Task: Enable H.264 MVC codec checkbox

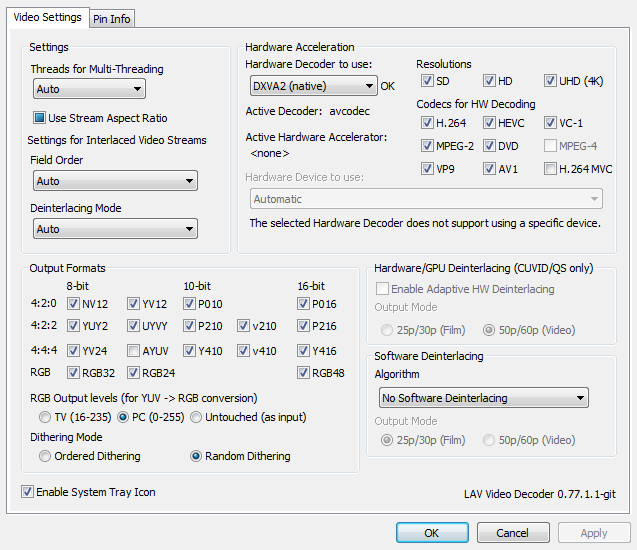Action: (551, 169)
